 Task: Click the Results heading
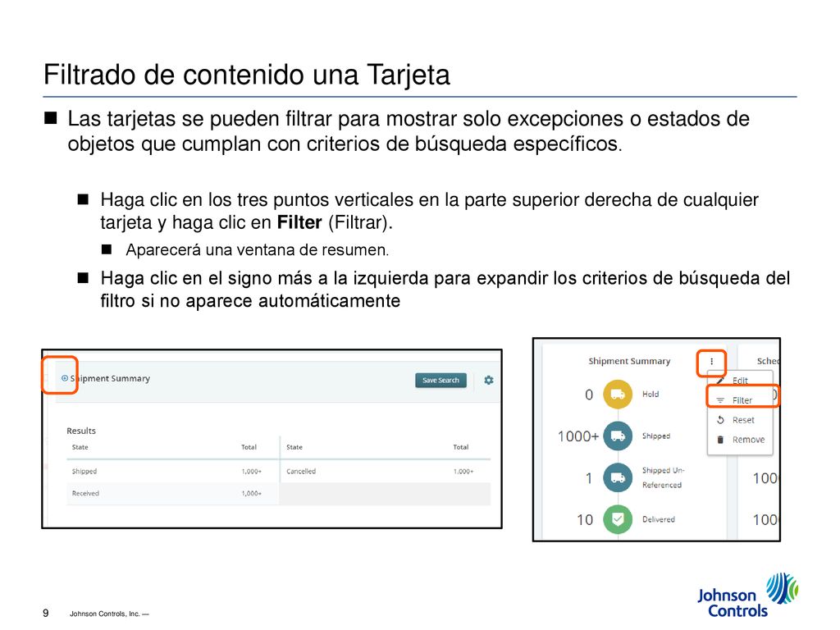click(x=81, y=431)
